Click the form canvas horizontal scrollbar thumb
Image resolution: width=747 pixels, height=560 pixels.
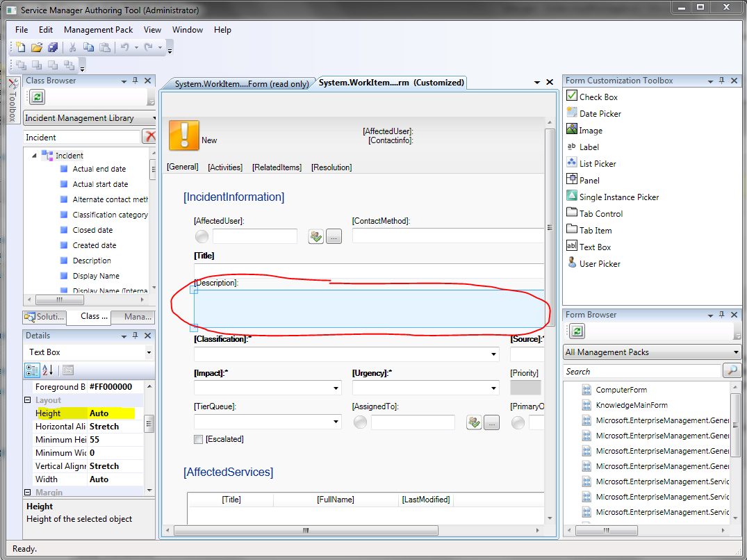click(306, 530)
